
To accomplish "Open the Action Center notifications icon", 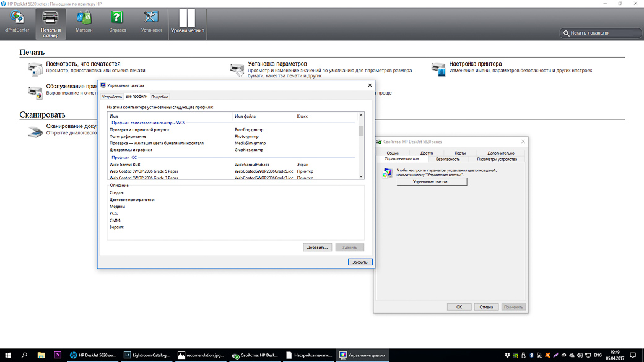I will (x=633, y=355).
